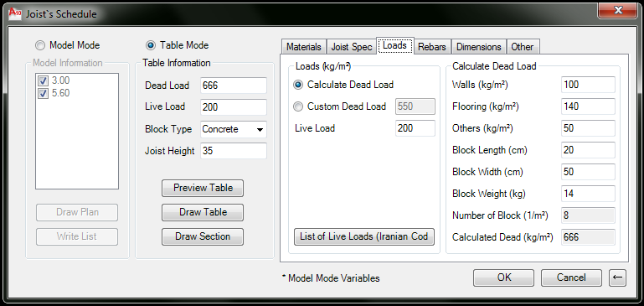Switch to the Rebars tab
Screen dimensions: 644x306
click(432, 46)
